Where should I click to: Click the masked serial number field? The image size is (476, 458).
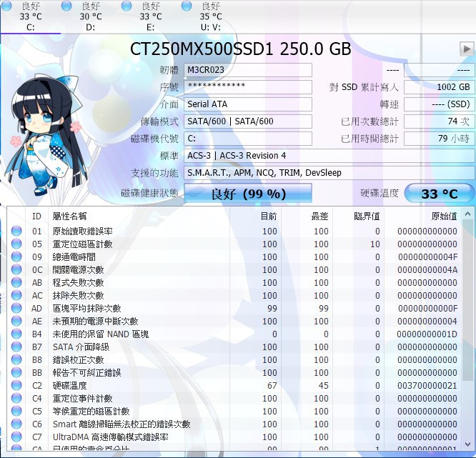248,87
